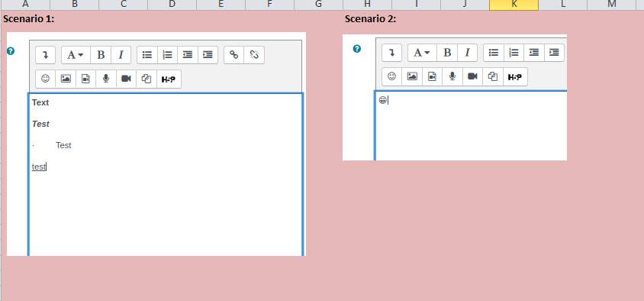This screenshot has height=301, width=644.
Task: Select the 'Scenario 2:' cell label
Action: point(371,19)
